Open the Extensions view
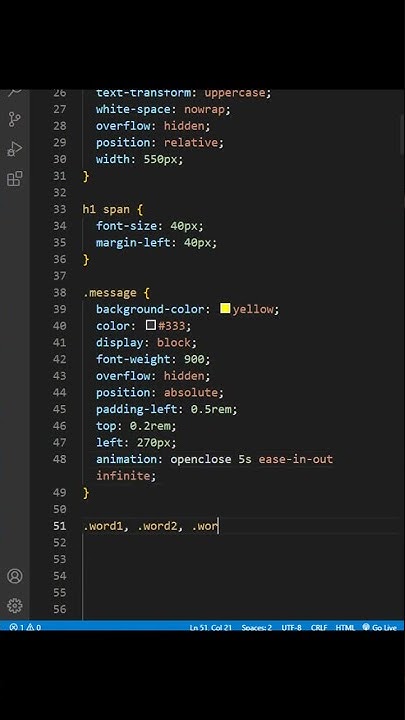Viewport: 405px width, 720px height. click(x=15, y=179)
